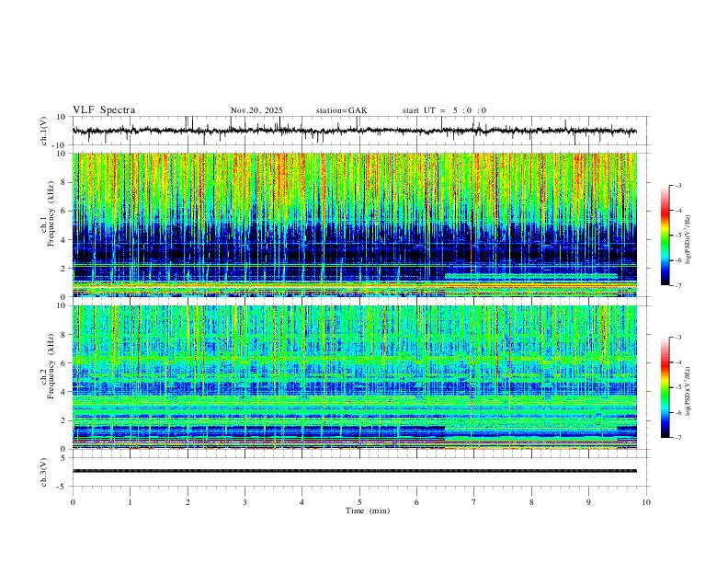
Task: Click the ch.2 colorbar 'log(PSD)(V²/Hz)' label
Action: point(688,391)
